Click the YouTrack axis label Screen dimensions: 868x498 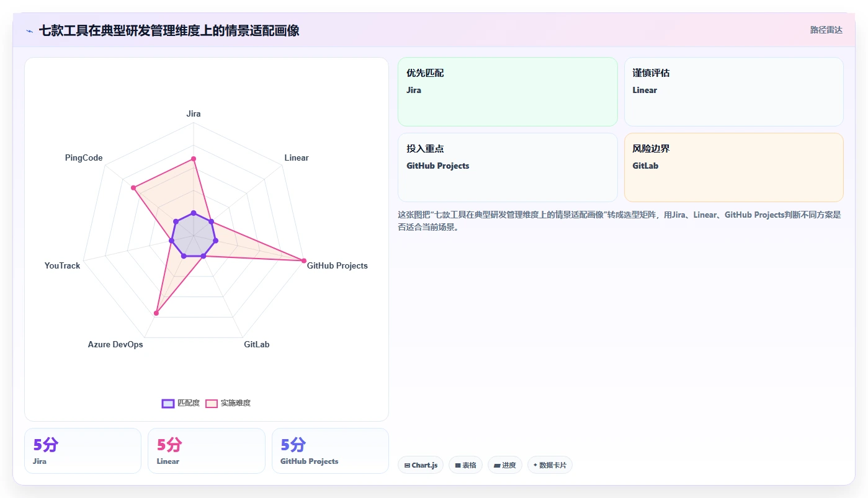pos(62,266)
